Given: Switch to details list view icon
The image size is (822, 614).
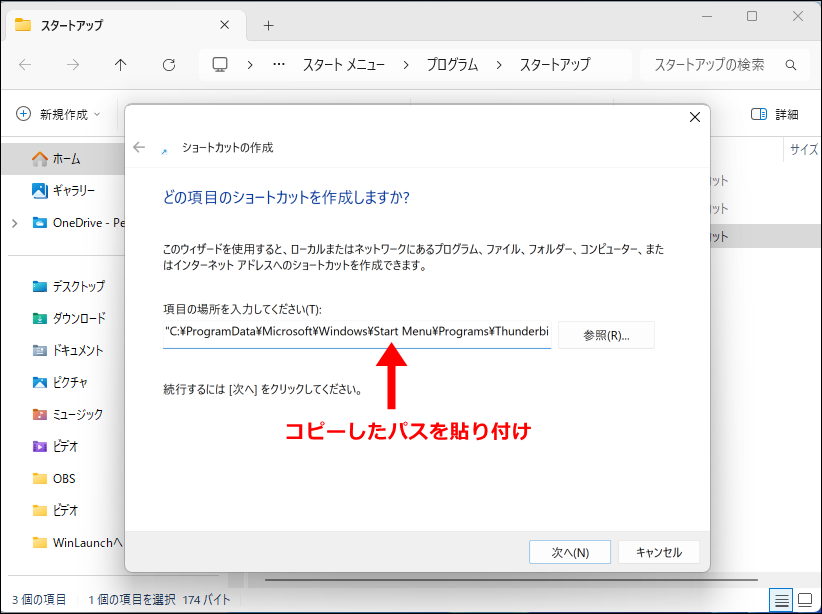Looking at the screenshot, I should 782,599.
